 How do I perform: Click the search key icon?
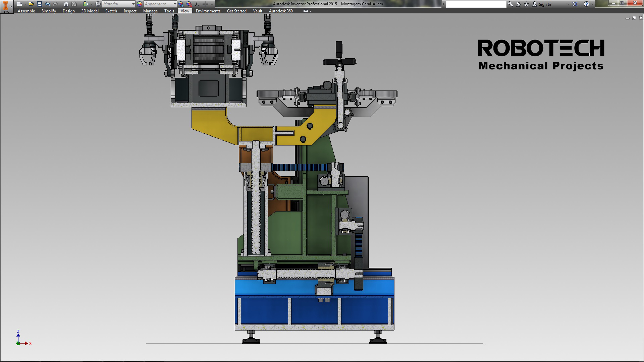510,4
